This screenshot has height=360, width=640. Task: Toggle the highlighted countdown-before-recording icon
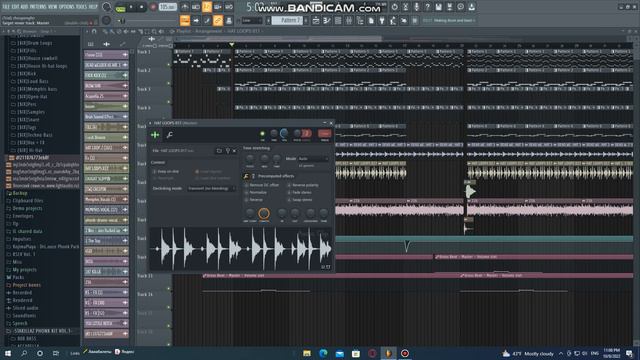click(x=207, y=7)
